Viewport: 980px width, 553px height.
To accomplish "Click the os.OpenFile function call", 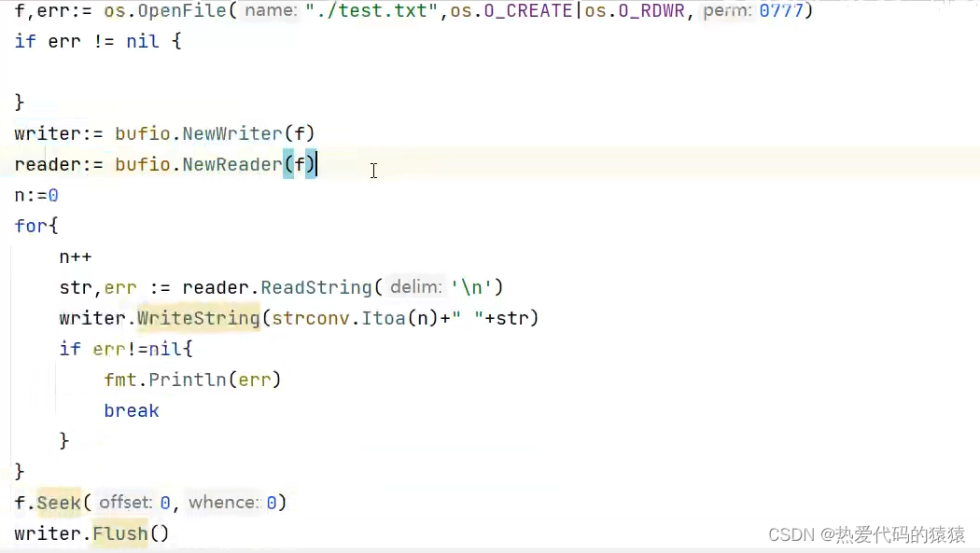I will (x=164, y=11).
